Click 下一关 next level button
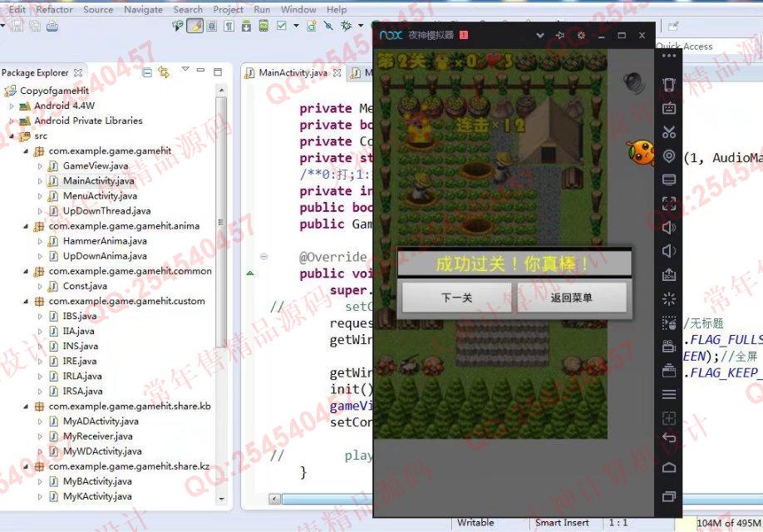This screenshot has height=532, width=763. 456,298
